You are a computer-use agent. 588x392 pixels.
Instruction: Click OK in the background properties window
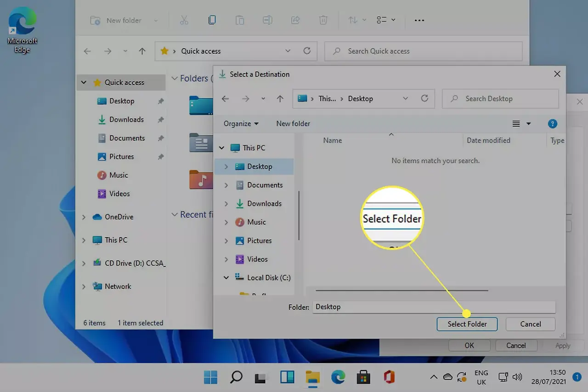469,346
